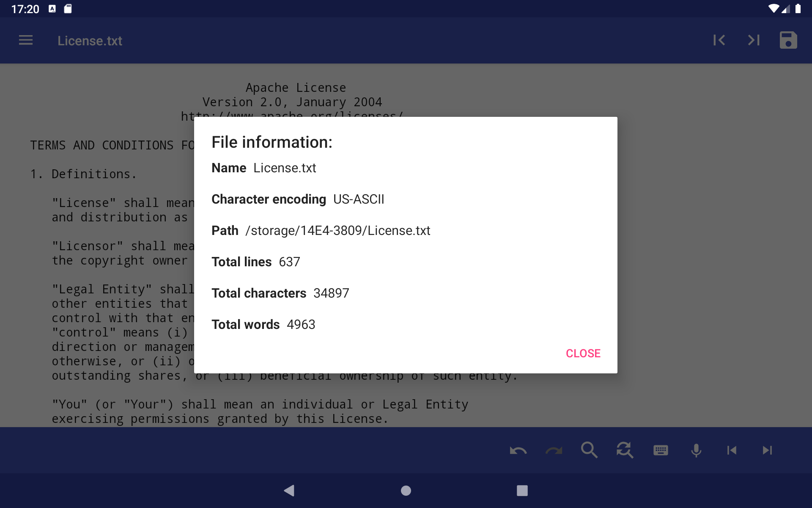Toggle the on-screen keyboard
This screenshot has width=812, height=508.
[661, 450]
